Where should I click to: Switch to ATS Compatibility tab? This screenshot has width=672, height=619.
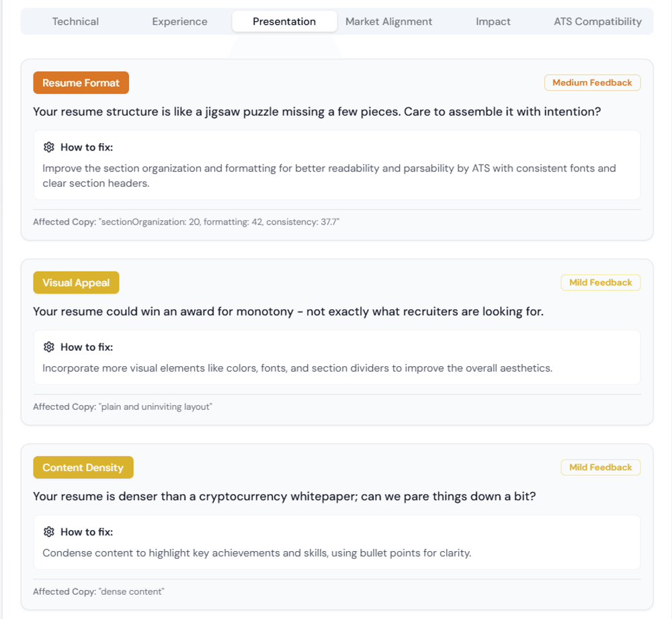597,22
